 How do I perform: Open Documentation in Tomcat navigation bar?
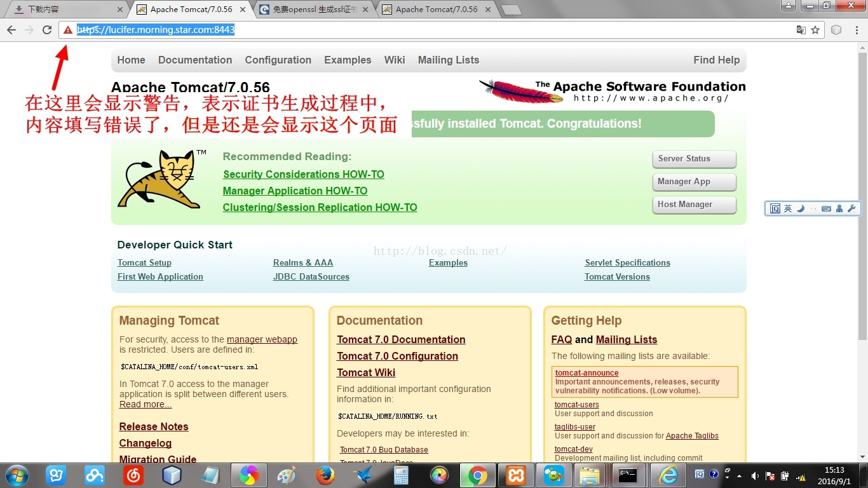click(x=195, y=60)
